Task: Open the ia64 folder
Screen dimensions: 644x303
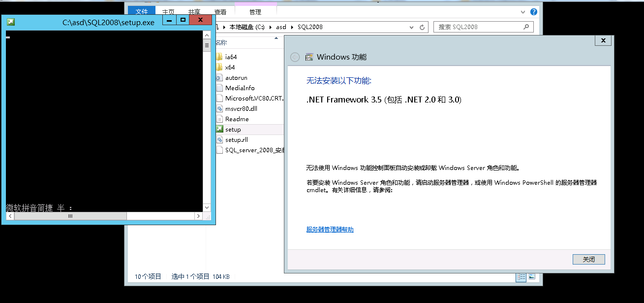Action: tap(230, 57)
